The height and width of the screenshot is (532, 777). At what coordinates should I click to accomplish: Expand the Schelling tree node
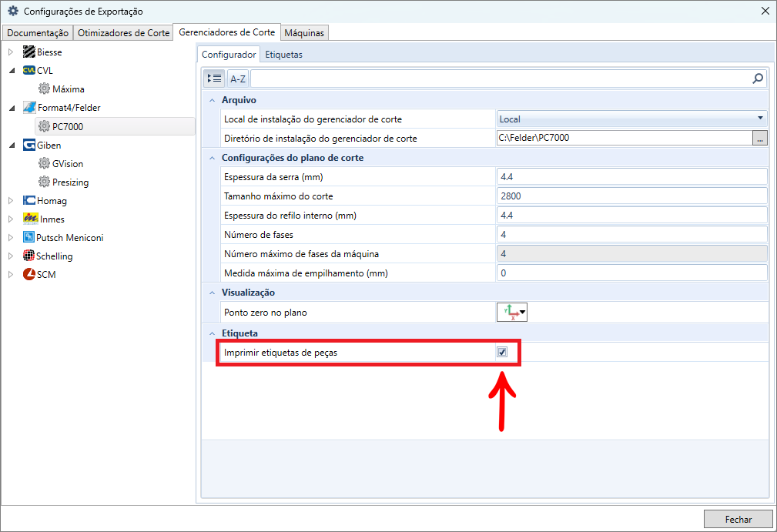coord(11,256)
